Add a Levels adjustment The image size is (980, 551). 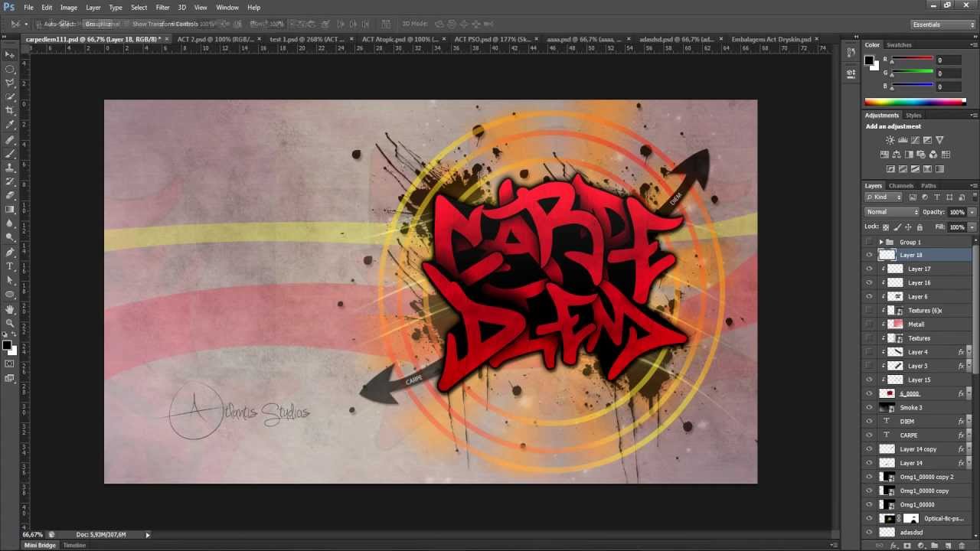pos(903,140)
